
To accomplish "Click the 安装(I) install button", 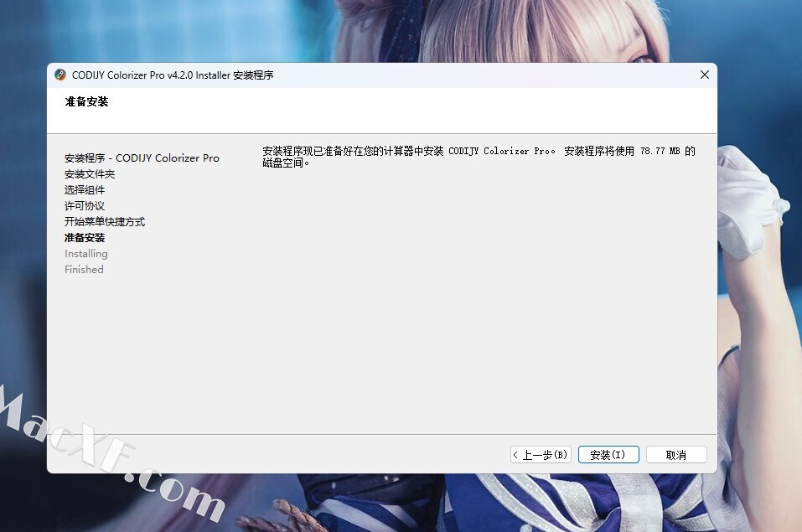I will (608, 455).
